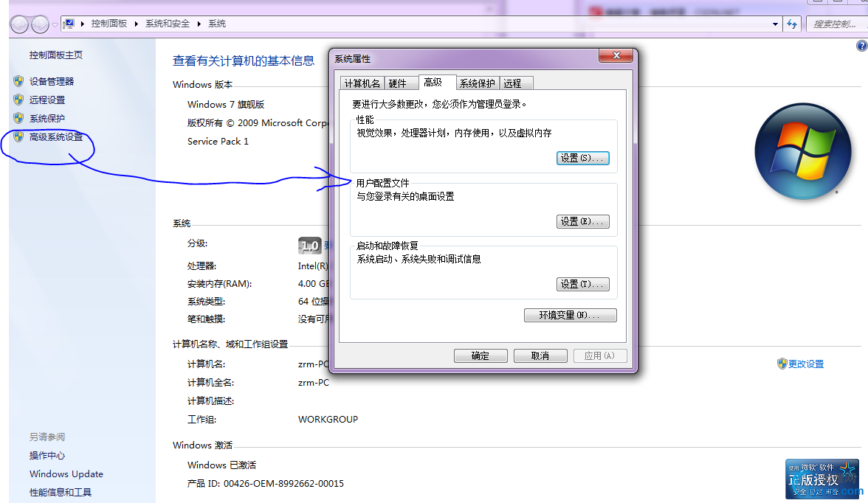Click the 笔和触摸 label
868x503 pixels.
point(207,319)
